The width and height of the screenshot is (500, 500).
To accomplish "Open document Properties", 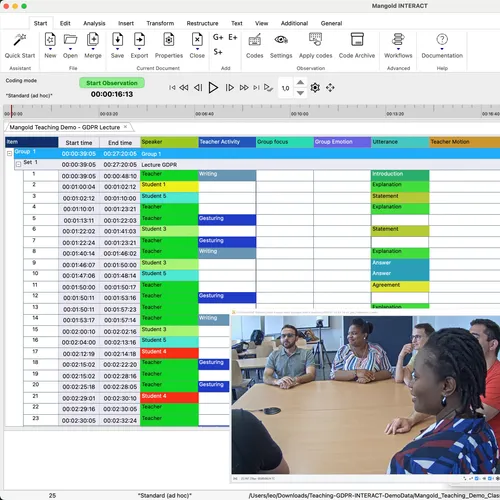I will 169,40.
